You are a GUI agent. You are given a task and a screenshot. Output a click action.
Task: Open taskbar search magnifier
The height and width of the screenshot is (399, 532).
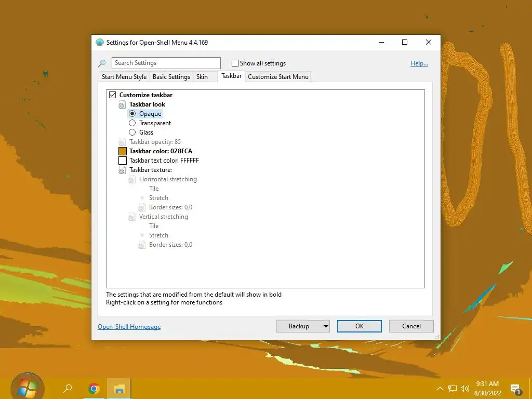coord(68,388)
